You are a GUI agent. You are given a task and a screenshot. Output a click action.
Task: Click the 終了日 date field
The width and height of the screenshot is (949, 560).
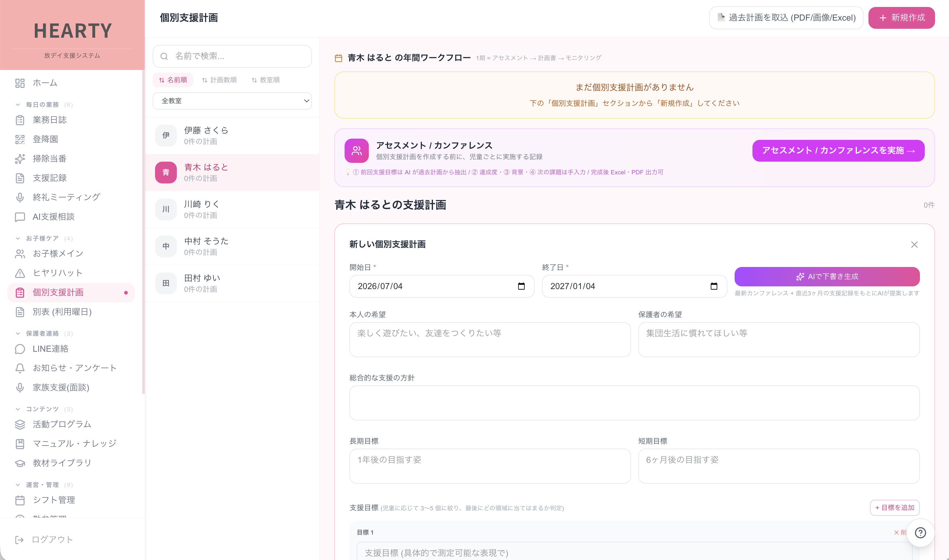[634, 286]
